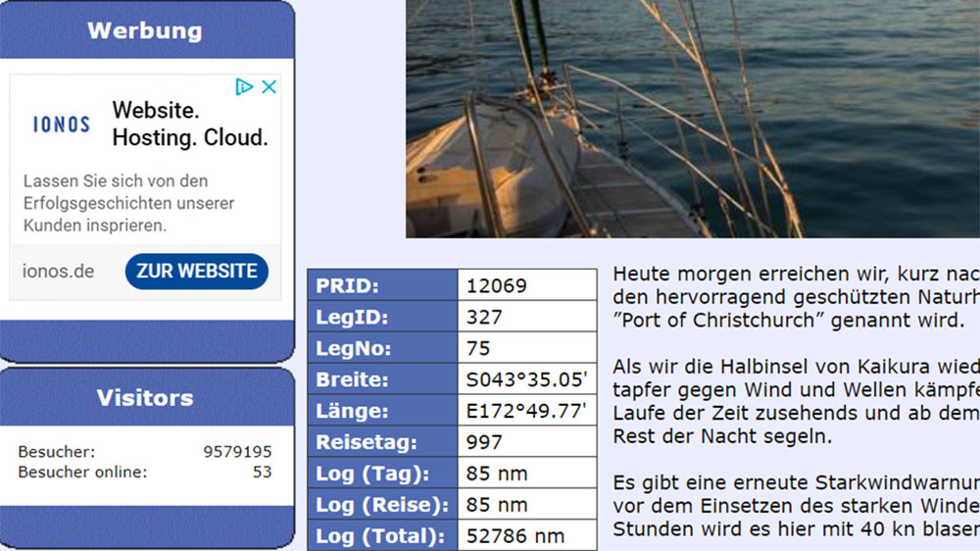Viewport: 980px width, 551px height.
Task: Click the Besucher online count 53
Action: (262, 472)
